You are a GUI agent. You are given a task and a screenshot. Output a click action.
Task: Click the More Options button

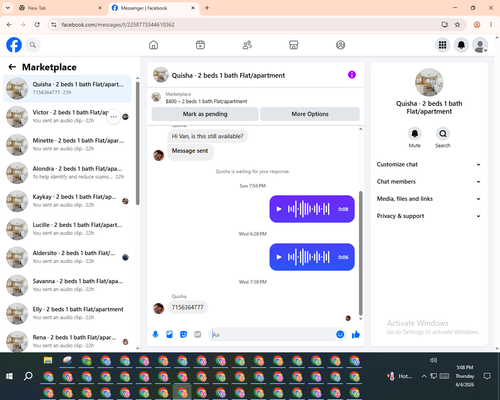coord(310,114)
